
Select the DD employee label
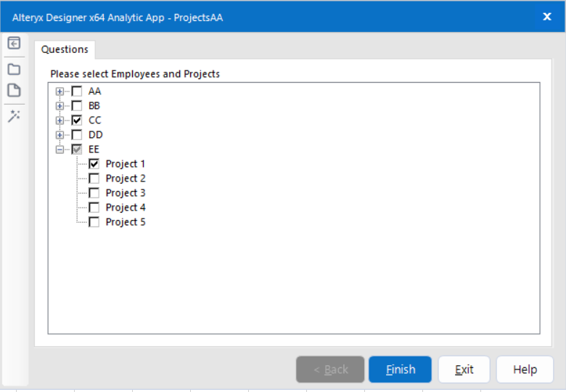click(96, 135)
